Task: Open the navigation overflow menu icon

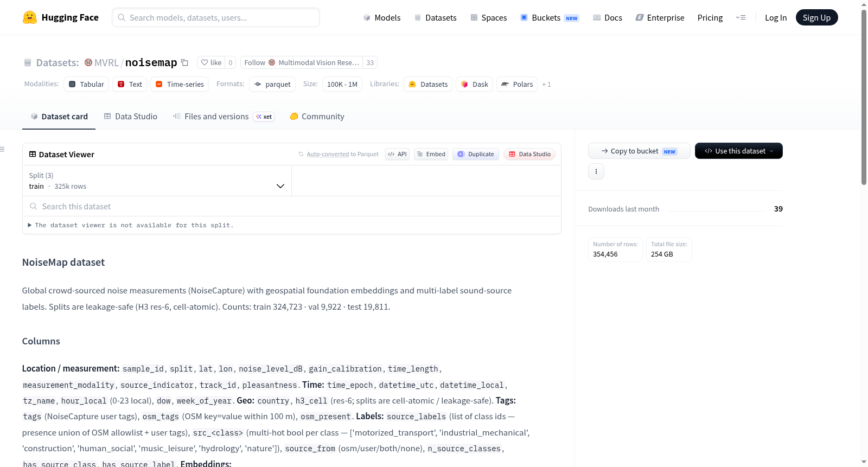Action: pos(741,17)
